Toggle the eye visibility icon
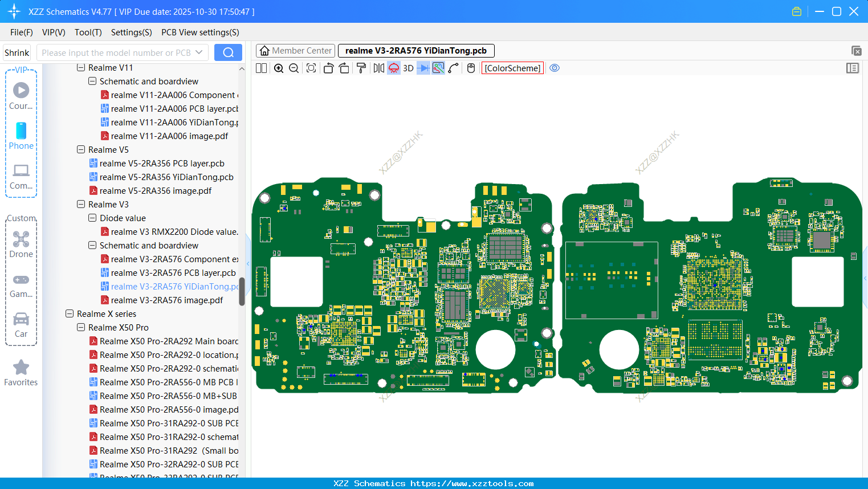The height and width of the screenshot is (489, 868). 555,68
